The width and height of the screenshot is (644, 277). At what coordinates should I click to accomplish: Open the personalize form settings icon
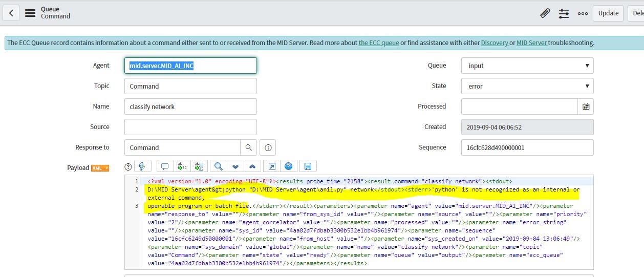(564, 13)
